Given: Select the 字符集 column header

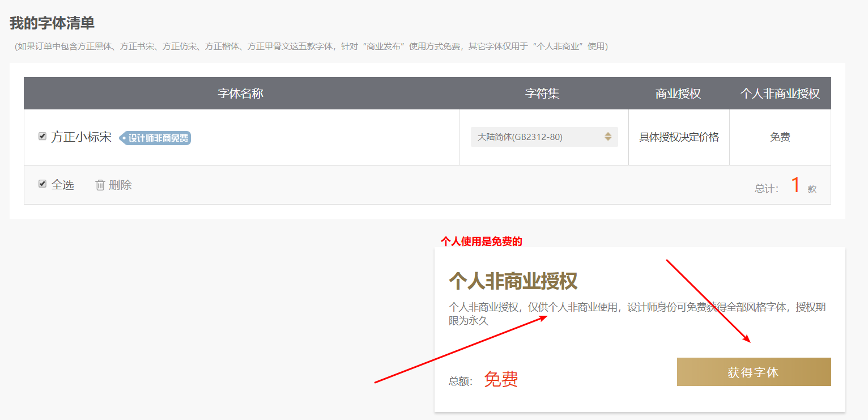Looking at the screenshot, I should [542, 93].
